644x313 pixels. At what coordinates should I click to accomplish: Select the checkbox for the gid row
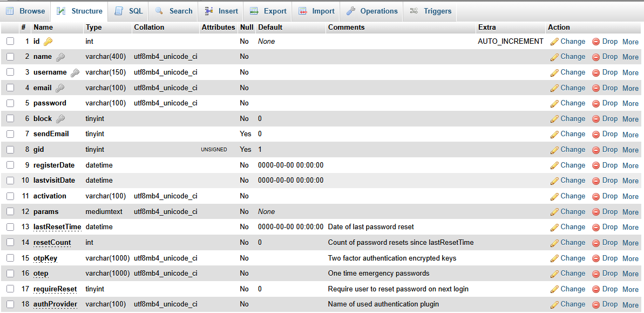click(10, 149)
